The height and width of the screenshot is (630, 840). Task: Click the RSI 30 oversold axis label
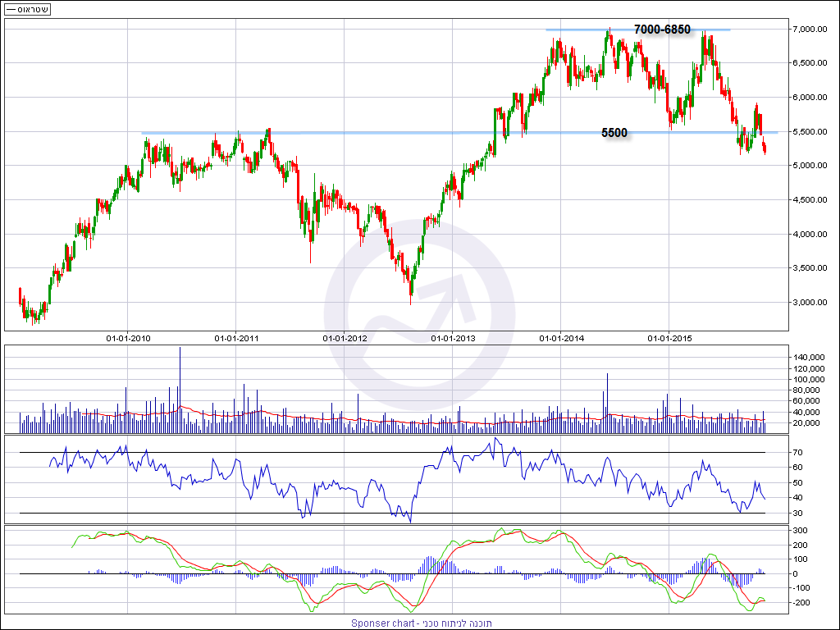pos(799,514)
